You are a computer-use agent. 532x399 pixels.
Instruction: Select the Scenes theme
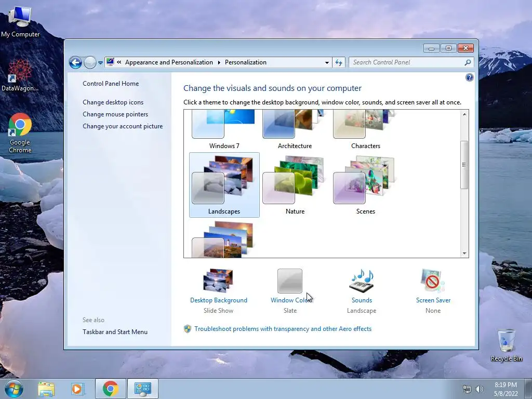[x=365, y=185]
